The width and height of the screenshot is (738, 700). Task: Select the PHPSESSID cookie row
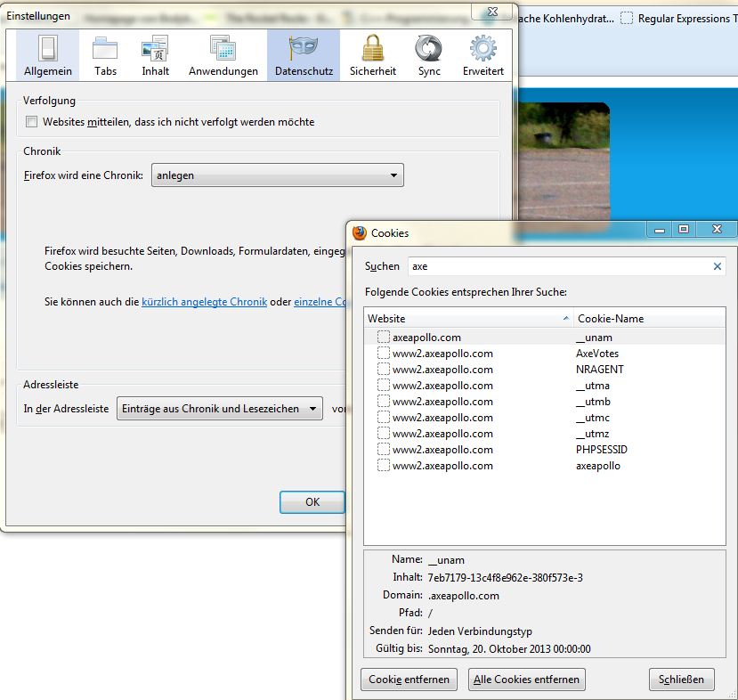tap(545, 449)
